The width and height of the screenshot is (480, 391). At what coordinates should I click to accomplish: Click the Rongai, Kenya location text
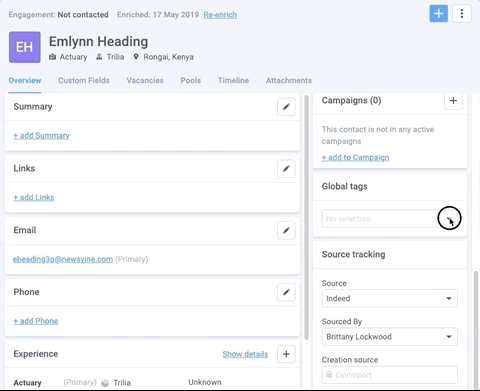pos(168,57)
